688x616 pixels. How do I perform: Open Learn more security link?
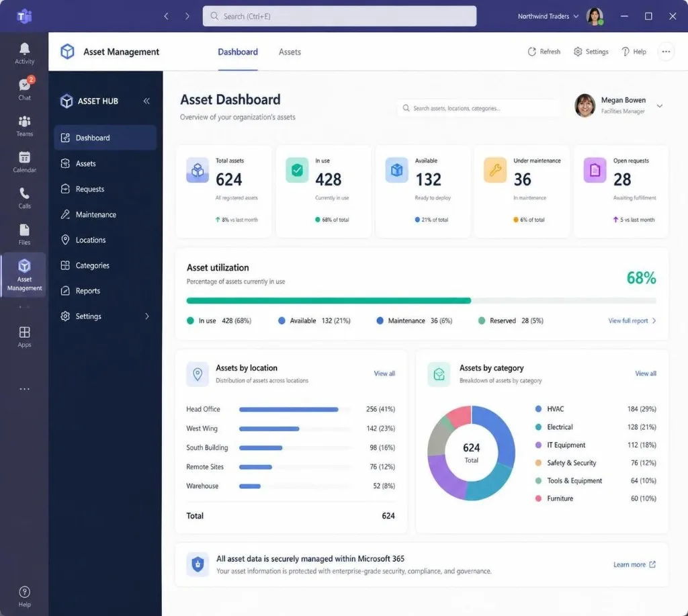click(x=634, y=565)
